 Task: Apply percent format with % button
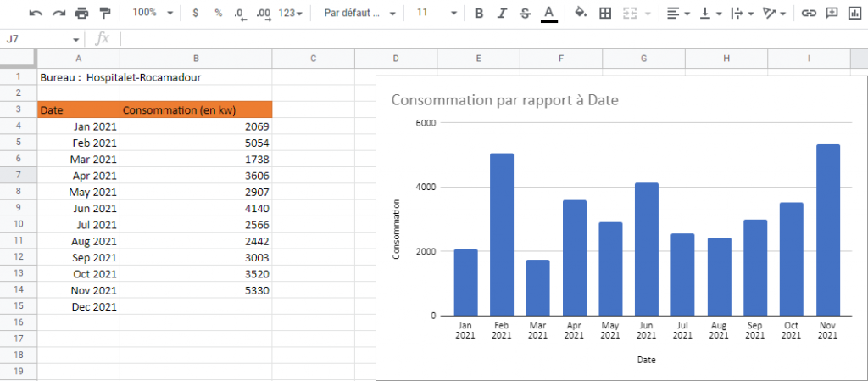click(218, 14)
